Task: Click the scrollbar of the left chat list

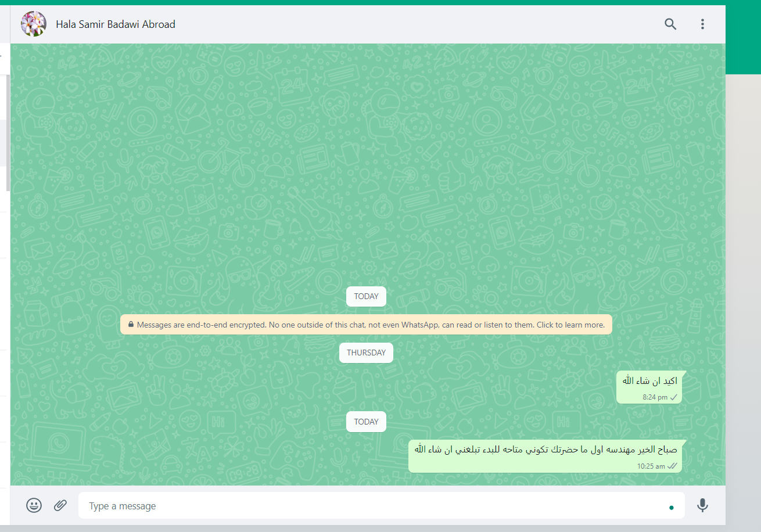Action: click(x=8, y=133)
